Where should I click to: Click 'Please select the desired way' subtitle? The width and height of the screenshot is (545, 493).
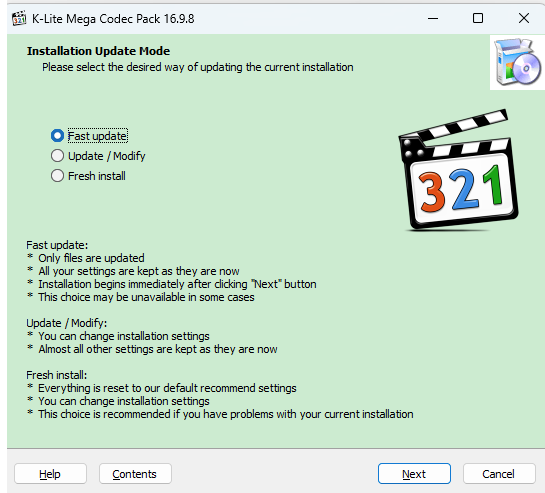(197, 67)
